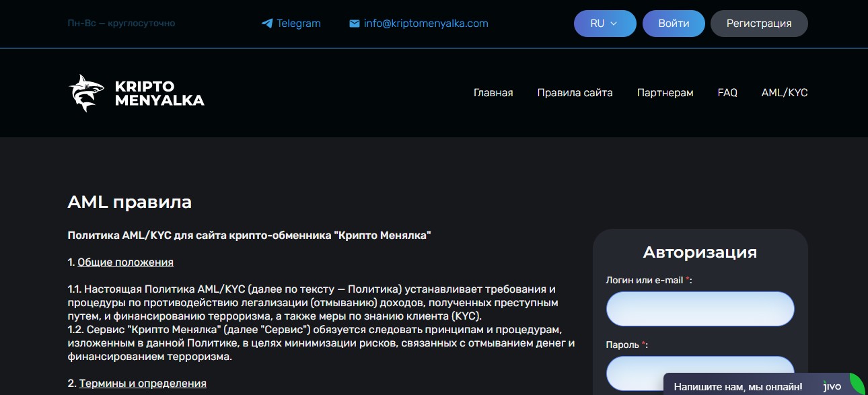Focus the Пароль input field
The width and height of the screenshot is (868, 395).
700,373
